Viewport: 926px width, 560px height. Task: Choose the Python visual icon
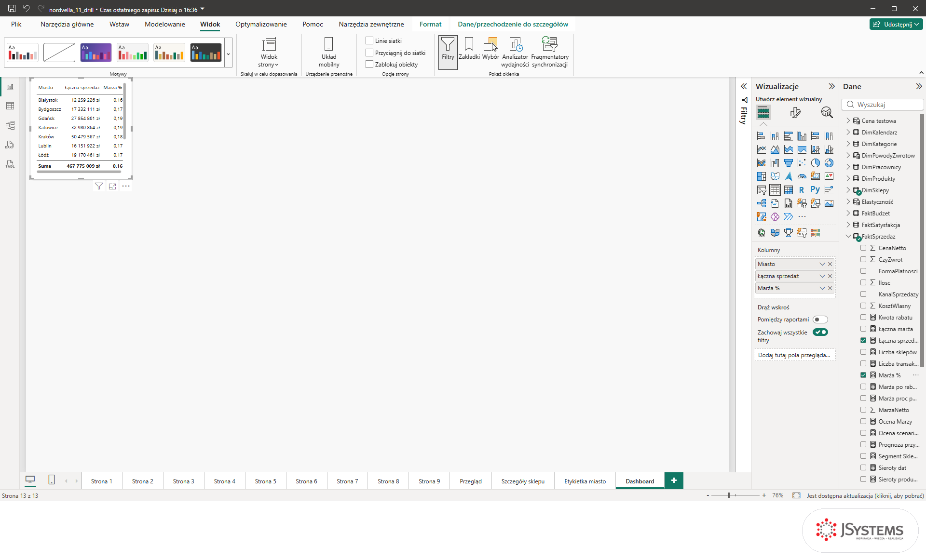tap(816, 190)
